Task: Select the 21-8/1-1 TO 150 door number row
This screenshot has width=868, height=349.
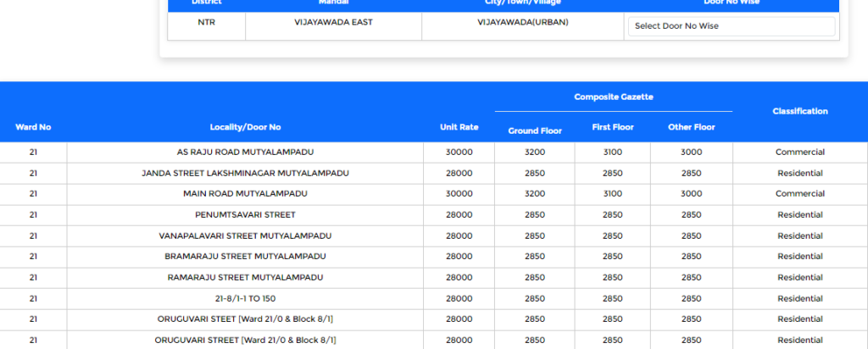Action: tap(245, 298)
